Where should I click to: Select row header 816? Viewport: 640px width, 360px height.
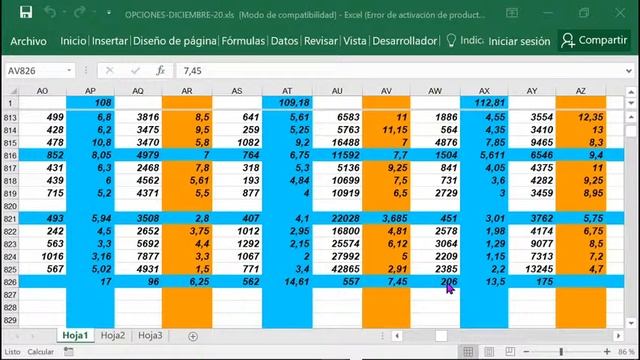[10, 156]
